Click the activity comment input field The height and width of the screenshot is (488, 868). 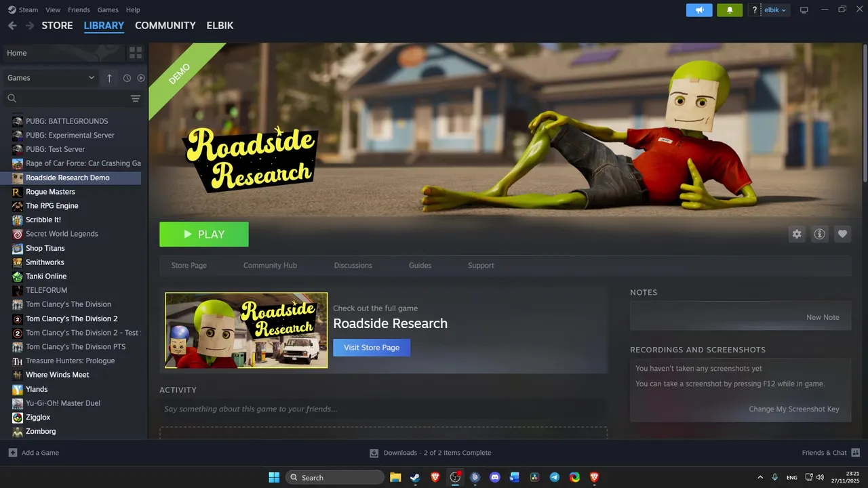(383, 409)
